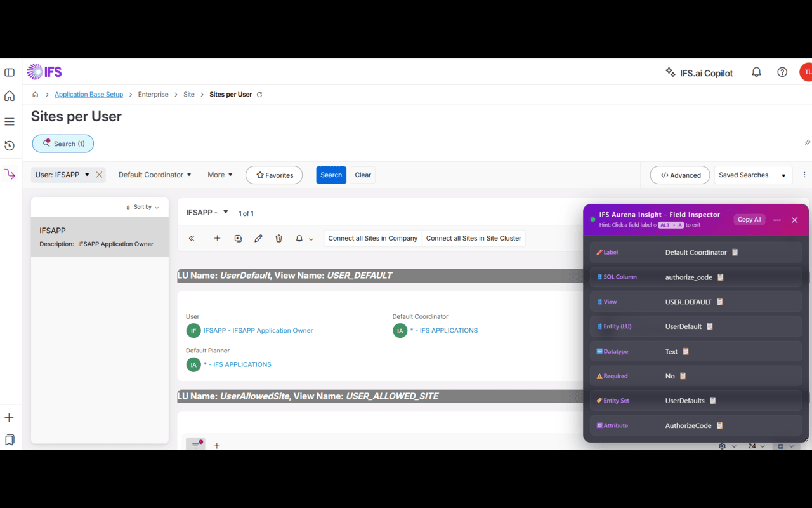This screenshot has height=508, width=812.
Task: Open the IFSAPP - IFSAPP Application Owner link
Action: point(258,331)
